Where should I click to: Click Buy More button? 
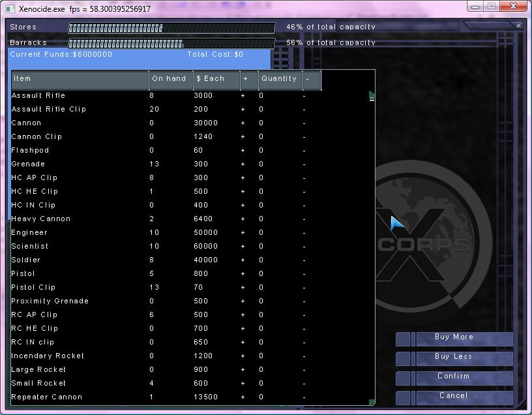tap(454, 339)
